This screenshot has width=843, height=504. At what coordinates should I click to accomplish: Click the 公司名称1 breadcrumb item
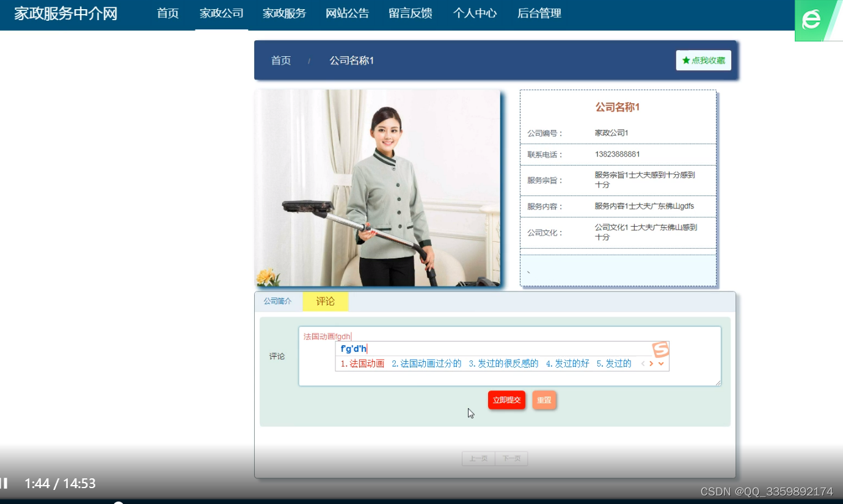click(352, 60)
